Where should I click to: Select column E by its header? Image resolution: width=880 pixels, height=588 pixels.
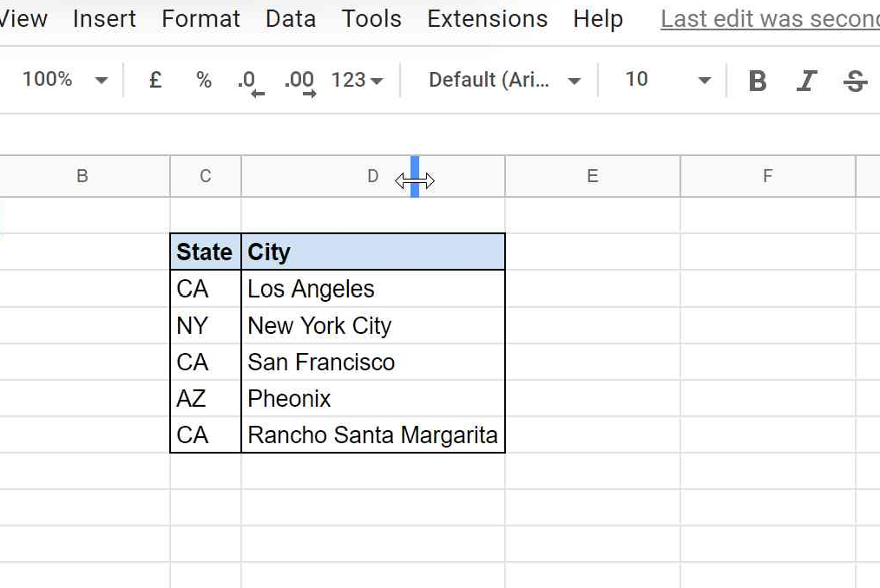(x=591, y=175)
